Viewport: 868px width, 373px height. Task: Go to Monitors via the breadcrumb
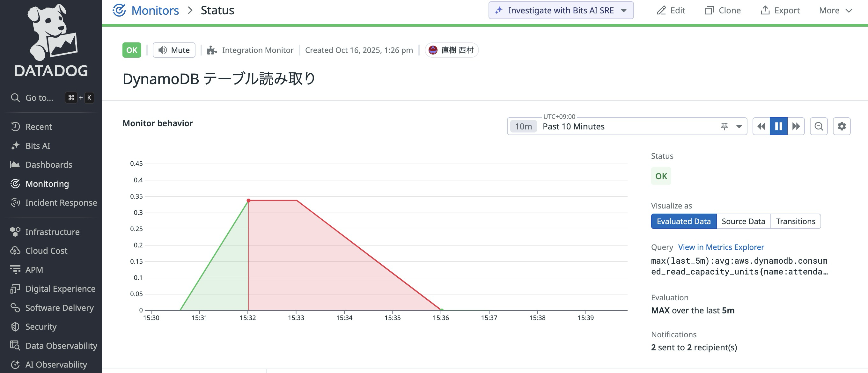click(155, 10)
